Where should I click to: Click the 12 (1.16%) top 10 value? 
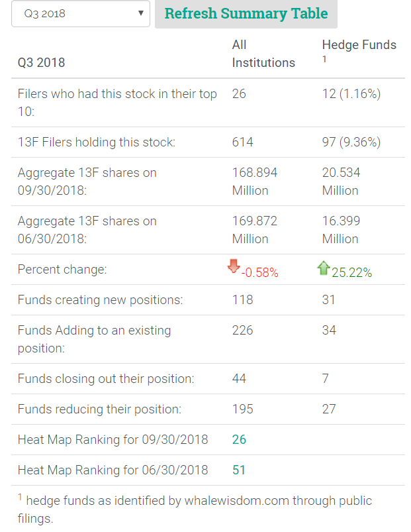pyautogui.click(x=351, y=94)
